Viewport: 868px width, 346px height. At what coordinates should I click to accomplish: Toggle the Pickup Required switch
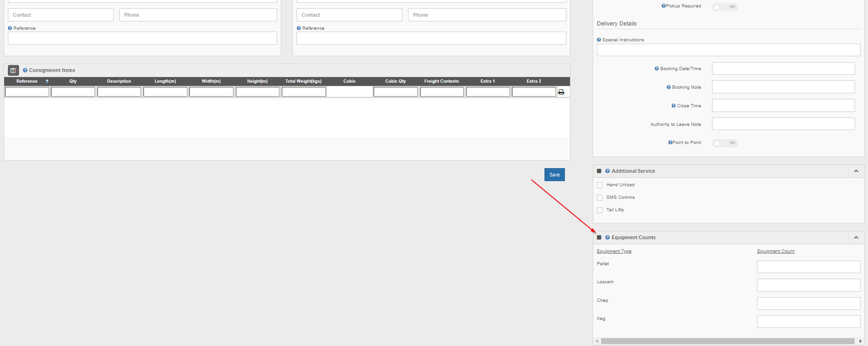point(725,7)
